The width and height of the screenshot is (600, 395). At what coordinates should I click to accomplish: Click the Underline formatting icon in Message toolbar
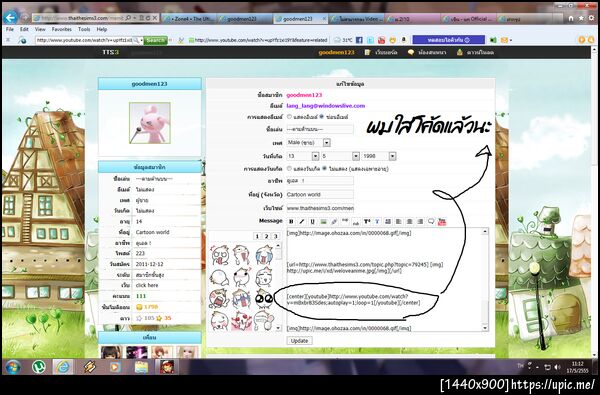[x=312, y=222]
